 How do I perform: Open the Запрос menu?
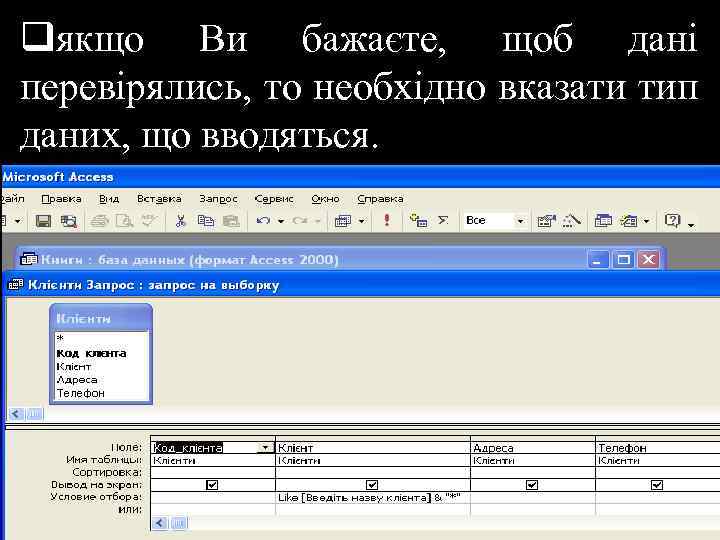pos(218,199)
